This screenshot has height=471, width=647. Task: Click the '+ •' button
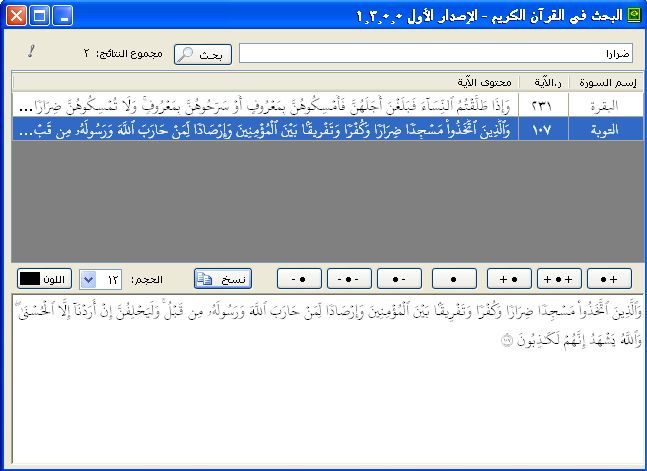click(x=509, y=279)
